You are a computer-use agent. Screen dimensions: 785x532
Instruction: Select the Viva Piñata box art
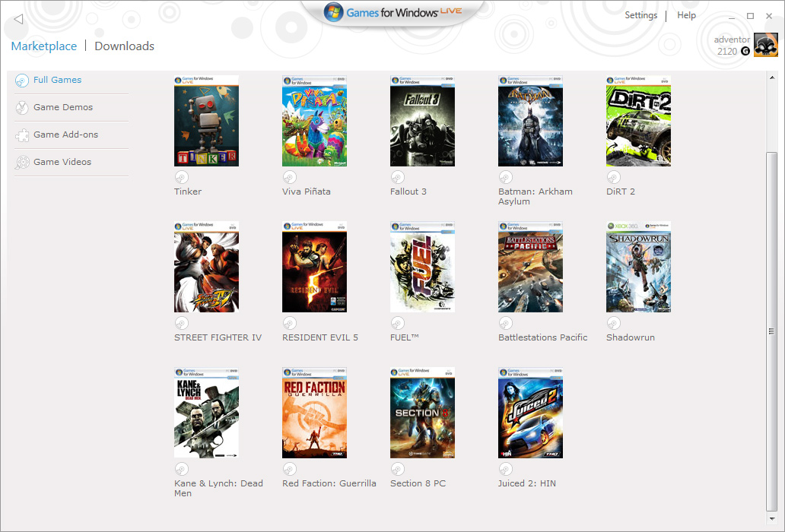tap(314, 121)
